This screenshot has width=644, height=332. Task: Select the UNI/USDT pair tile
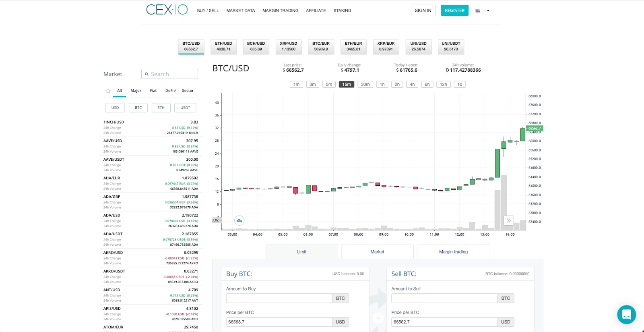[451, 46]
